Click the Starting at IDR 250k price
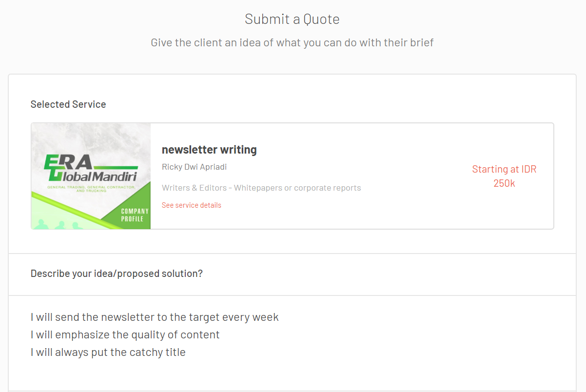This screenshot has height=392, width=586. (x=504, y=176)
